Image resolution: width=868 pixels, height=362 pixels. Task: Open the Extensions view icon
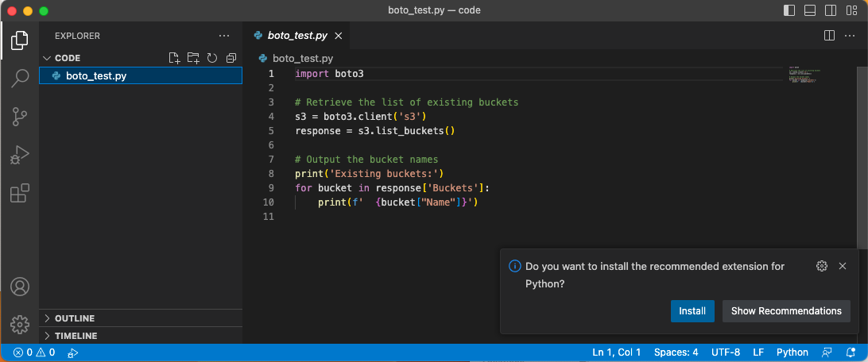19,194
